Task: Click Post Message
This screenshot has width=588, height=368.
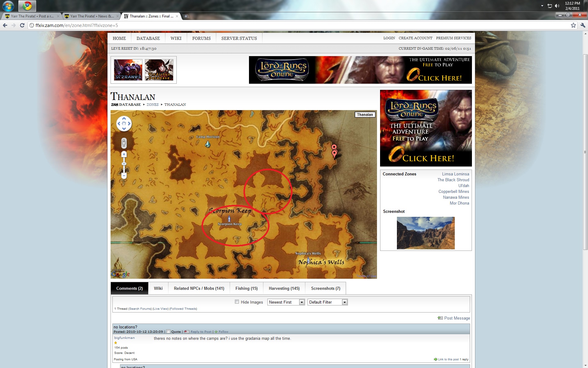Action: pyautogui.click(x=454, y=318)
